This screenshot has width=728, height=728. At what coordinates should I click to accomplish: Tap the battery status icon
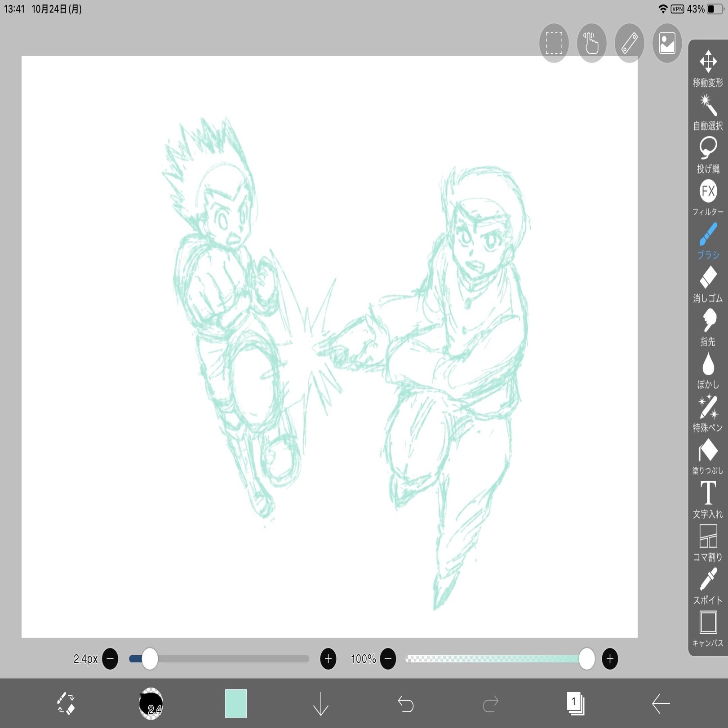tap(715, 9)
